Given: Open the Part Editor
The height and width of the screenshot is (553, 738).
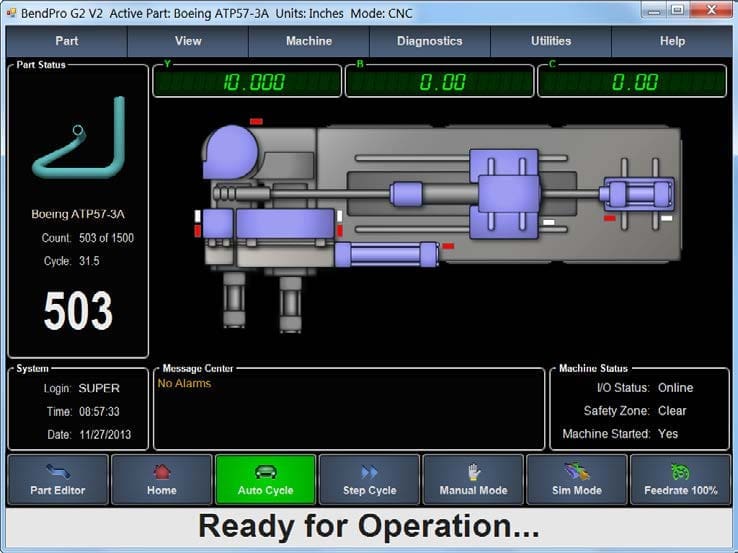Looking at the screenshot, I should click(58, 480).
